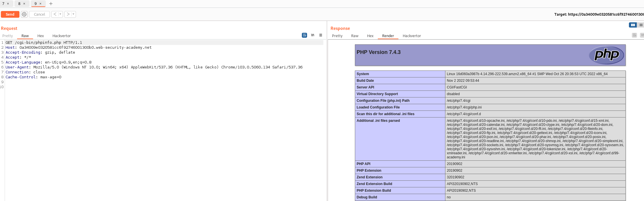Expand the forward history dropdown arrow
The image size is (644, 201).
(x=73, y=14)
